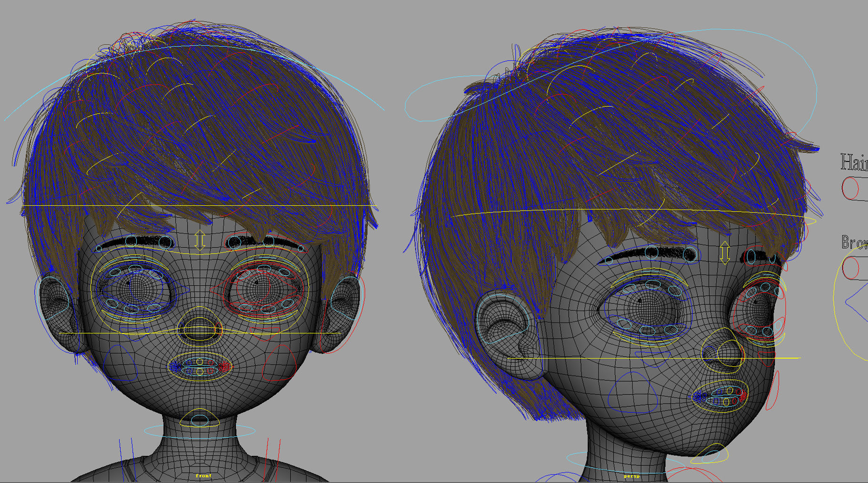Click the 'front' viewport label
Image resolution: width=868 pixels, height=483 pixels.
pyautogui.click(x=204, y=476)
